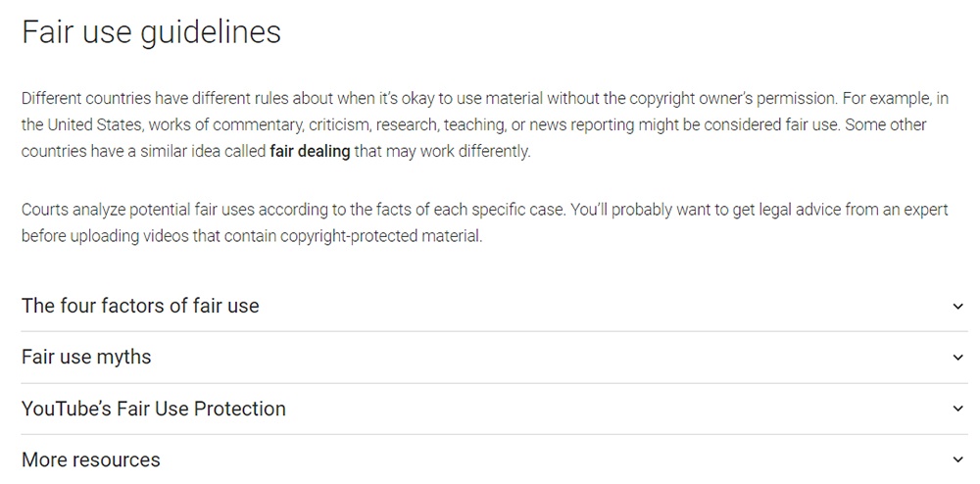The height and width of the screenshot is (484, 980).
Task: Show the "More resources" section by its title
Action: (91, 460)
